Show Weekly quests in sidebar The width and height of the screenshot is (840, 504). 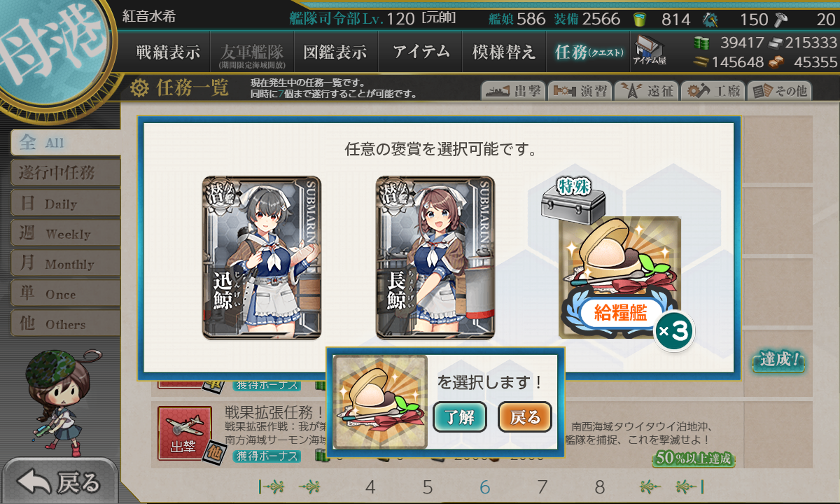point(65,234)
